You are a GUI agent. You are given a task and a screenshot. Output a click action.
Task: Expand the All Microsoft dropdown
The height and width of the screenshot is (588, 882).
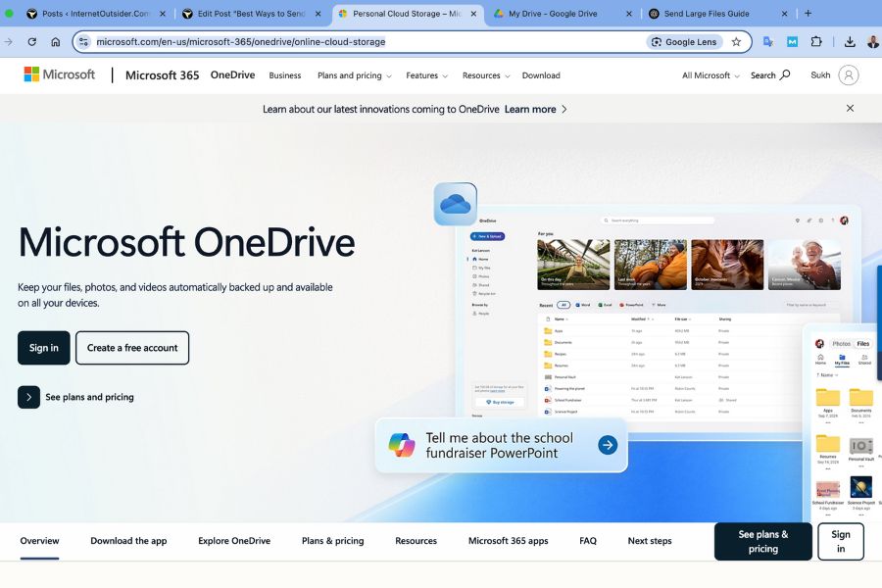click(x=710, y=75)
